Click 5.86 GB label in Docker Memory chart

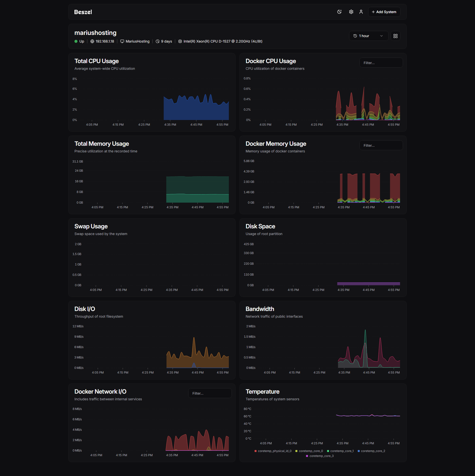tap(249, 161)
